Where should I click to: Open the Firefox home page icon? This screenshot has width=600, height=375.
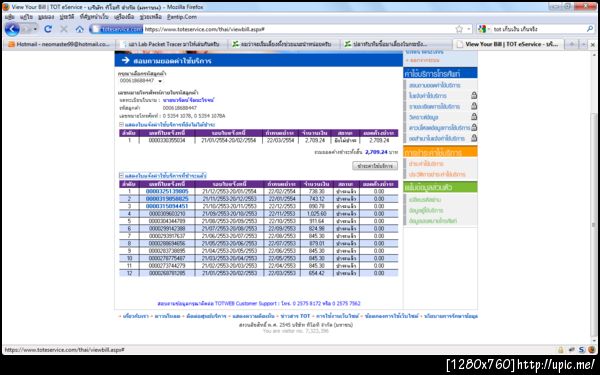click(80, 29)
